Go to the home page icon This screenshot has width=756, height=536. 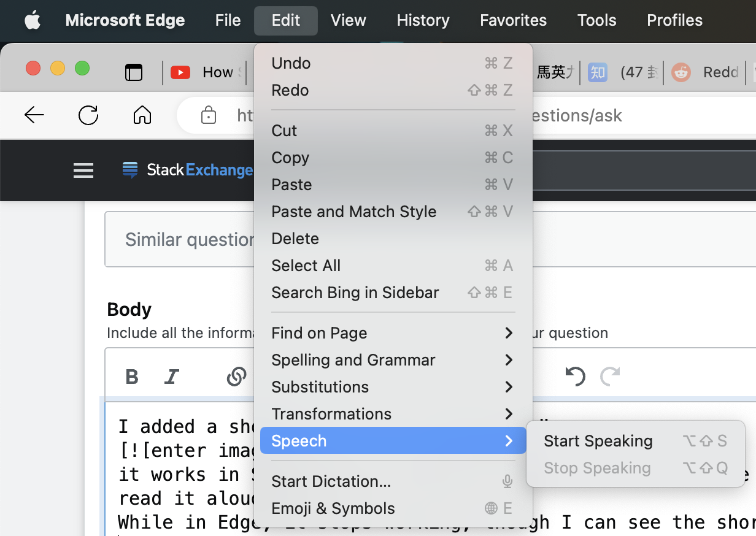(x=142, y=115)
